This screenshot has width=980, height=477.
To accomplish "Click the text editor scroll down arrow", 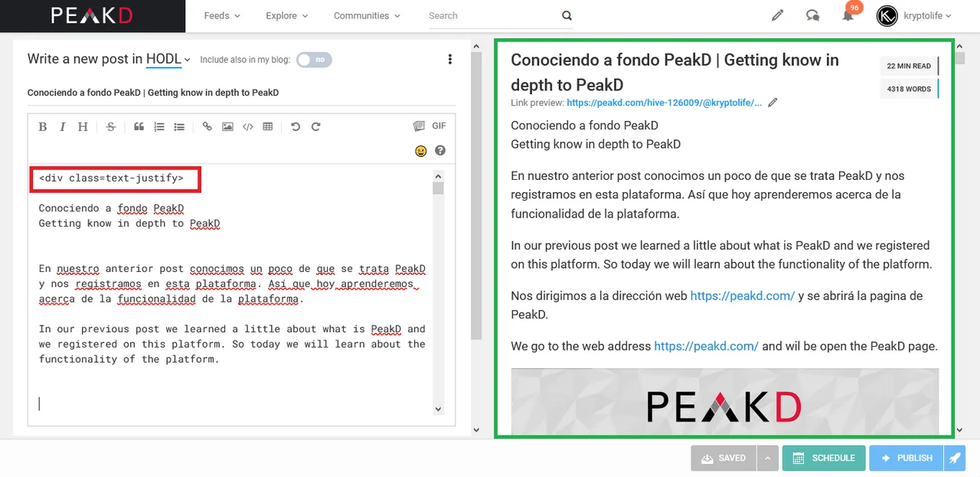I will click(438, 409).
